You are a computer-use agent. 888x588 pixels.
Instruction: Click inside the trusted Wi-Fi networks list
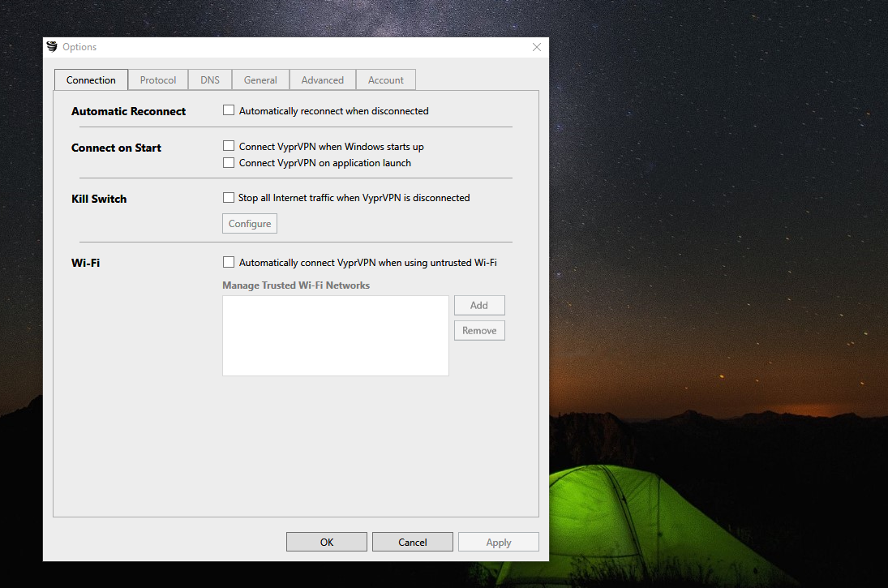tap(336, 336)
